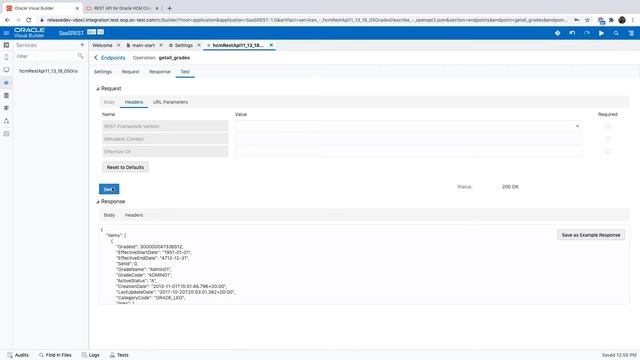Viewport: 640px width, 360px height.
Task: Open browser extensions puzzle icon
Action: [611, 20]
